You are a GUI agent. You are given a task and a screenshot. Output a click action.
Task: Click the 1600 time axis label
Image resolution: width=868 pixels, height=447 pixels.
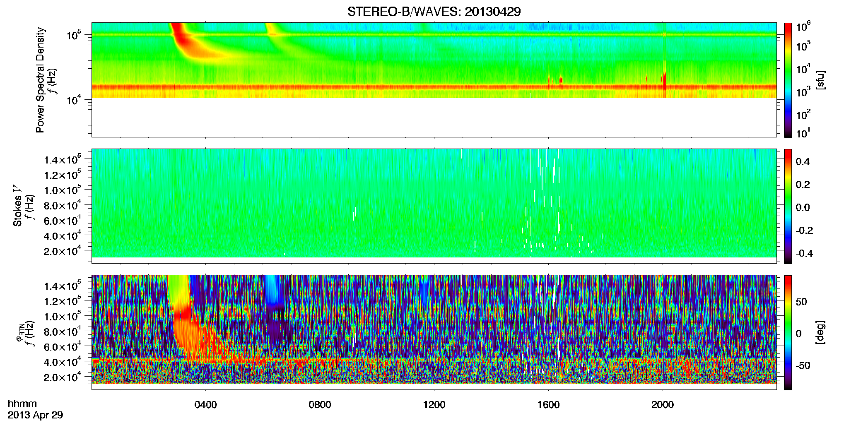pos(548,405)
